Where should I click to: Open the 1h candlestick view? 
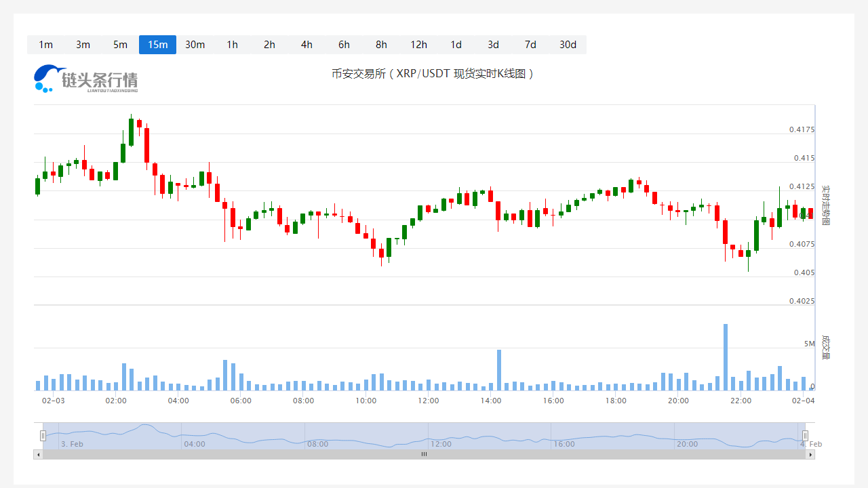click(232, 45)
